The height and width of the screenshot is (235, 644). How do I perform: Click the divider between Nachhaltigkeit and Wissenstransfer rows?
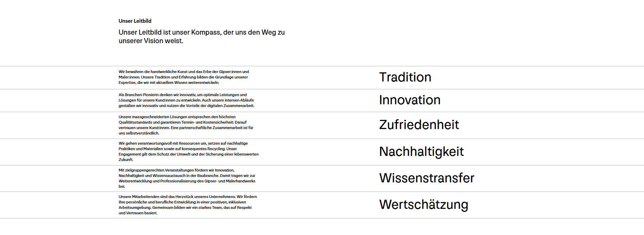[x=322, y=165]
